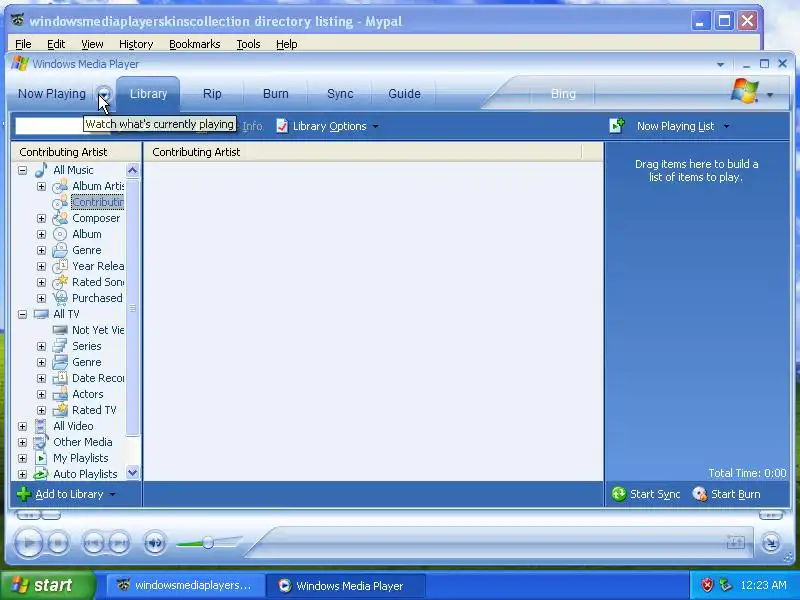Click the Start Burn button
The image size is (800, 600).
727,494
